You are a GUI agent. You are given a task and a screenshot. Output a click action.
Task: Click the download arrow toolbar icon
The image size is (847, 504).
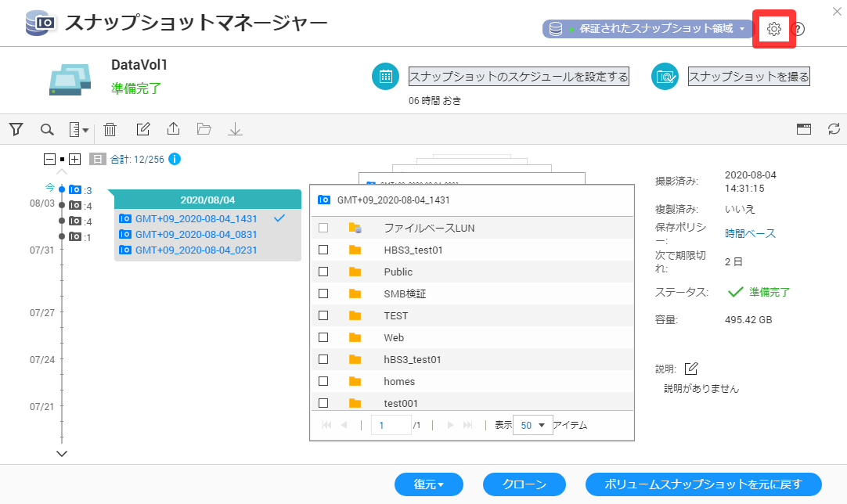(x=235, y=129)
